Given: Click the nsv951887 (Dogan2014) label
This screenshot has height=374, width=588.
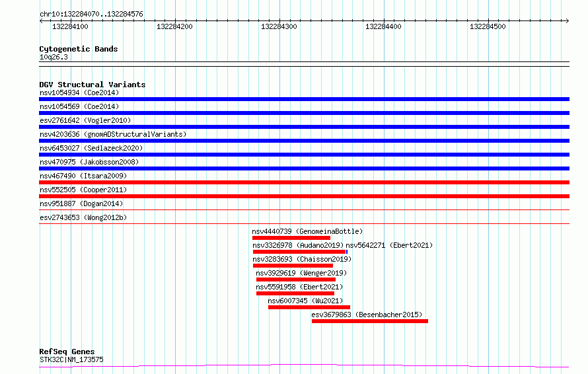Looking at the screenshot, I should [81, 204].
